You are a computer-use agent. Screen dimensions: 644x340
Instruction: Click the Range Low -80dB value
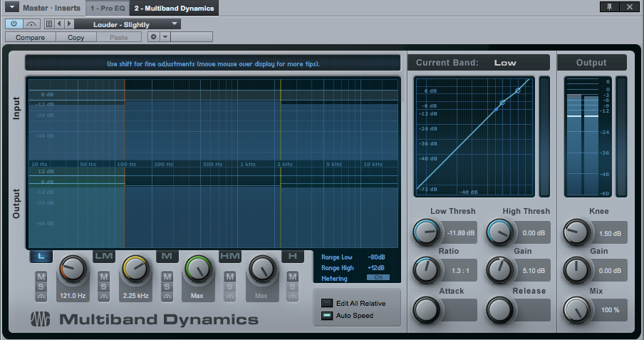pyautogui.click(x=377, y=257)
